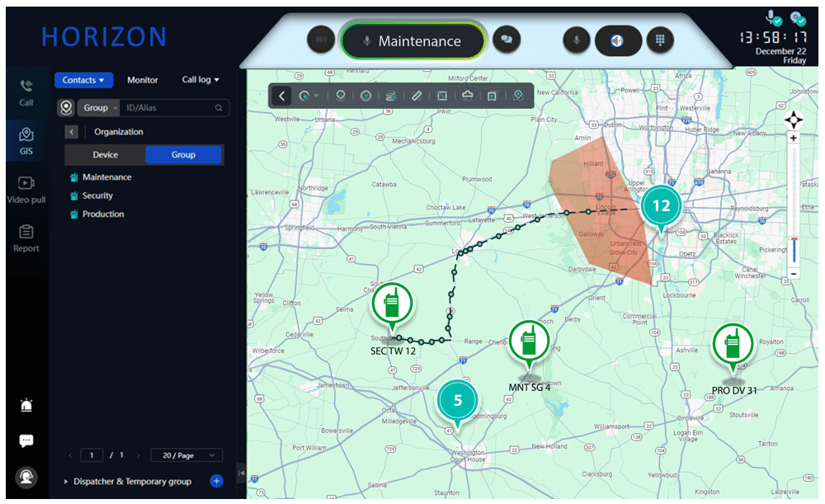Click the dial pad icon in call bar
This screenshot has width=825, height=504.
pos(659,40)
